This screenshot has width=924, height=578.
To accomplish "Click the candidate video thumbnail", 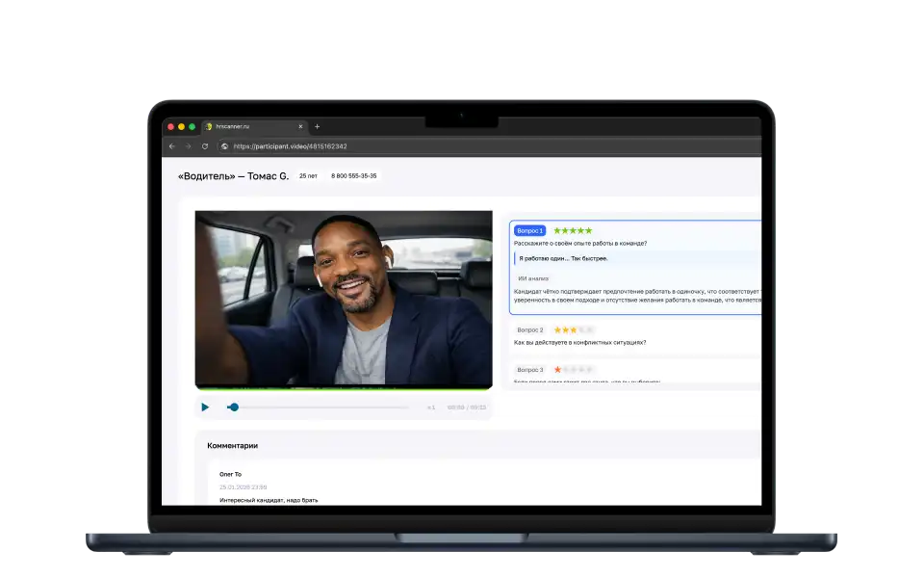I will click(344, 299).
